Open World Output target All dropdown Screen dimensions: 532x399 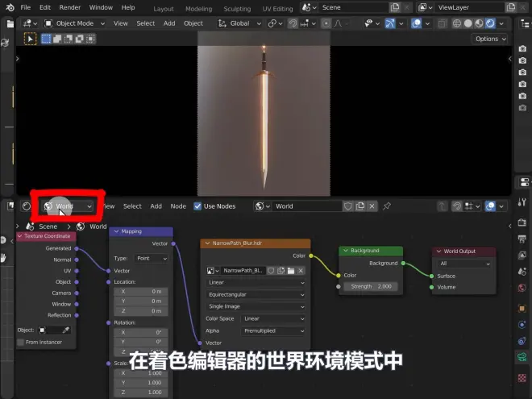point(464,264)
